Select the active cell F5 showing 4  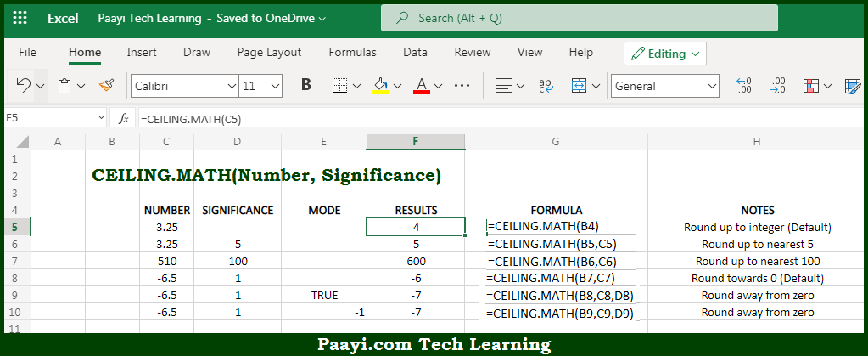[416, 227]
